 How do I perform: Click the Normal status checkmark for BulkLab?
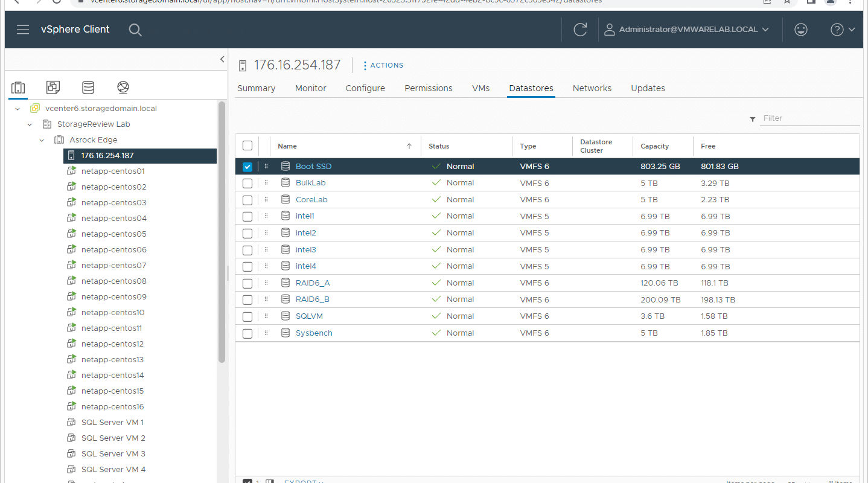(x=436, y=183)
